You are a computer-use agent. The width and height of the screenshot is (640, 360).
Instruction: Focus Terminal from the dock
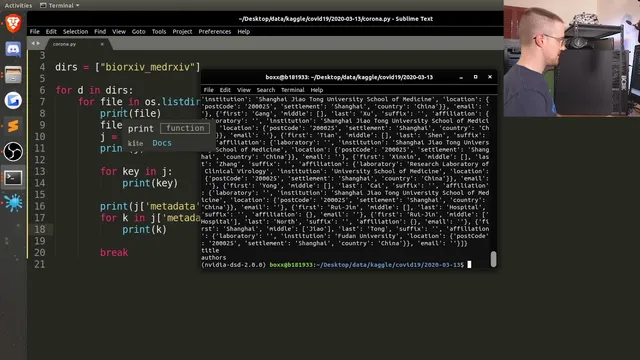pos(13,177)
